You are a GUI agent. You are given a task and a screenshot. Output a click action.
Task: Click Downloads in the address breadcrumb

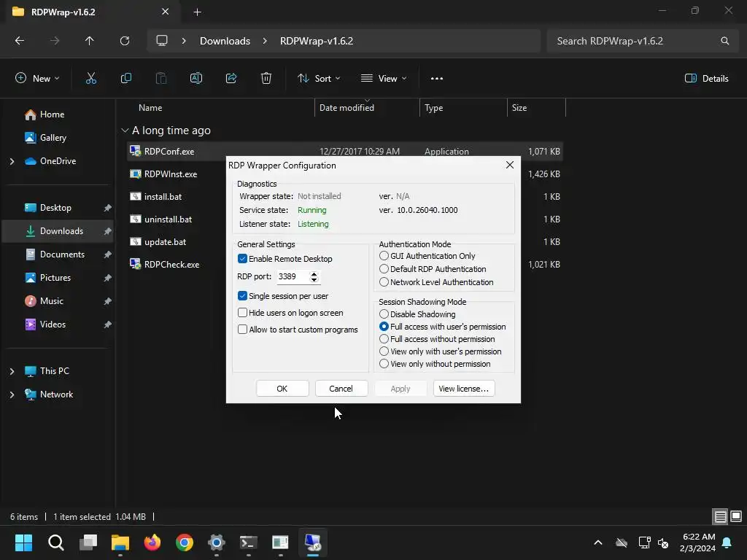pos(225,41)
